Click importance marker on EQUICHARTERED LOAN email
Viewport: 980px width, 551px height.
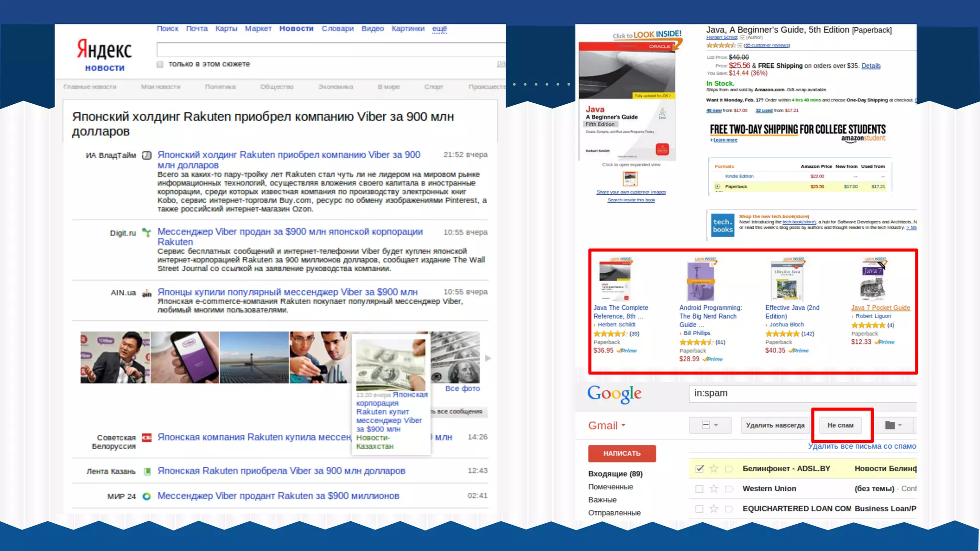click(x=729, y=508)
